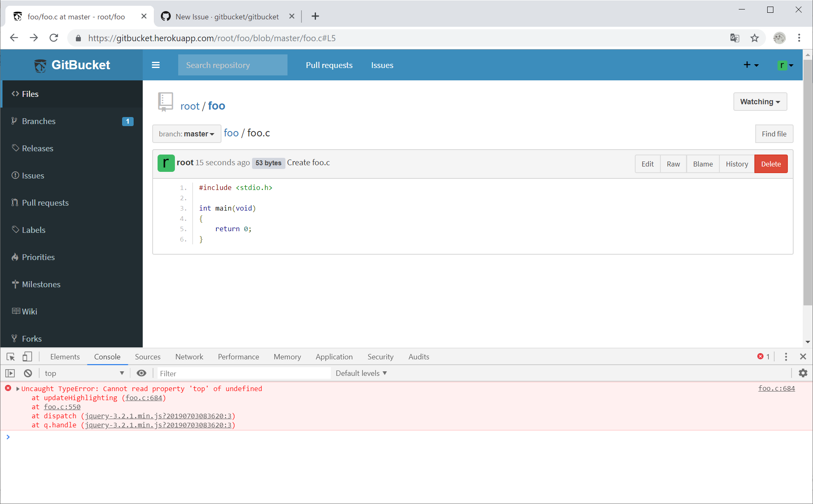Click the translate page icon
This screenshot has height=504, width=813.
pos(735,38)
